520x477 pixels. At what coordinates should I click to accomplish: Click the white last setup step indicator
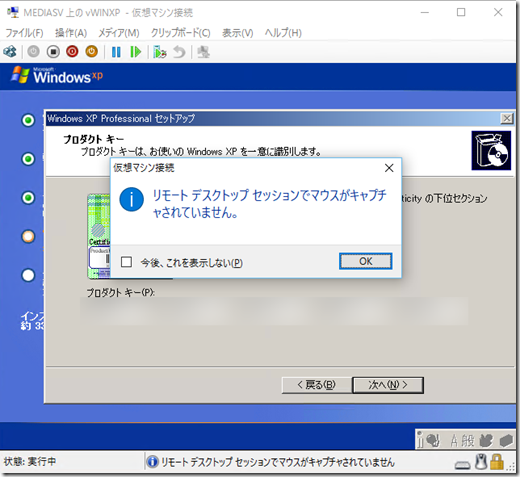28,275
